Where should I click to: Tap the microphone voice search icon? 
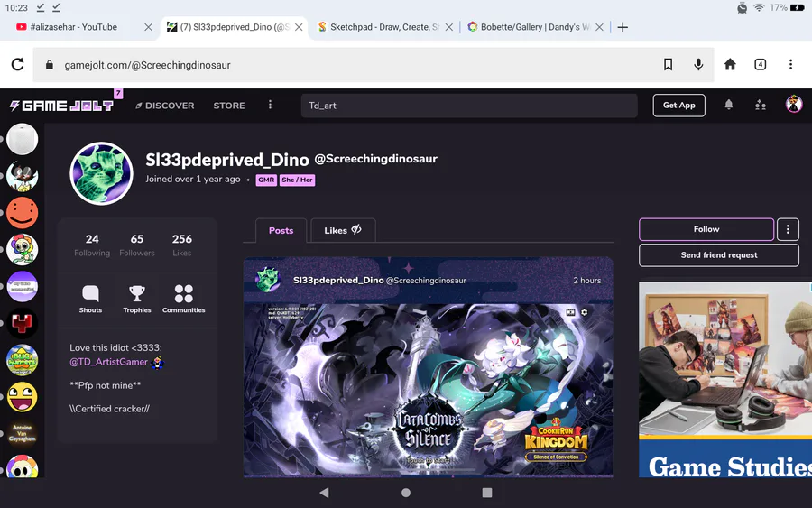point(698,64)
